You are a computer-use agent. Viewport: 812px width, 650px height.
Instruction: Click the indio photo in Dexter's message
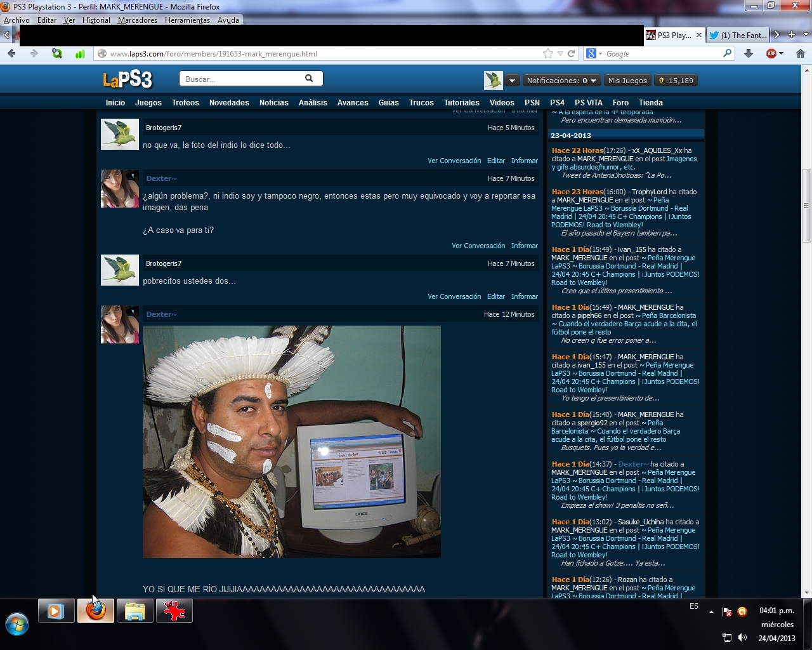(292, 442)
